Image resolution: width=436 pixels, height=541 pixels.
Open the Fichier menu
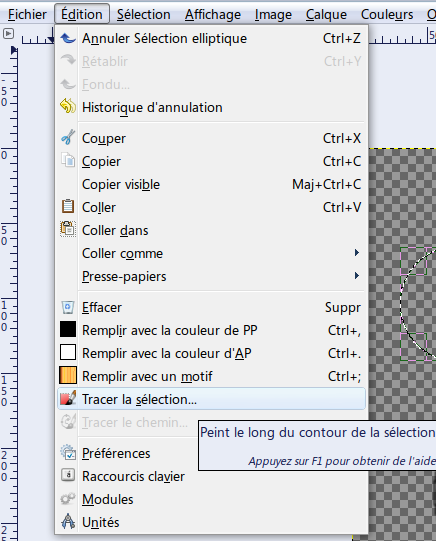pyautogui.click(x=27, y=14)
